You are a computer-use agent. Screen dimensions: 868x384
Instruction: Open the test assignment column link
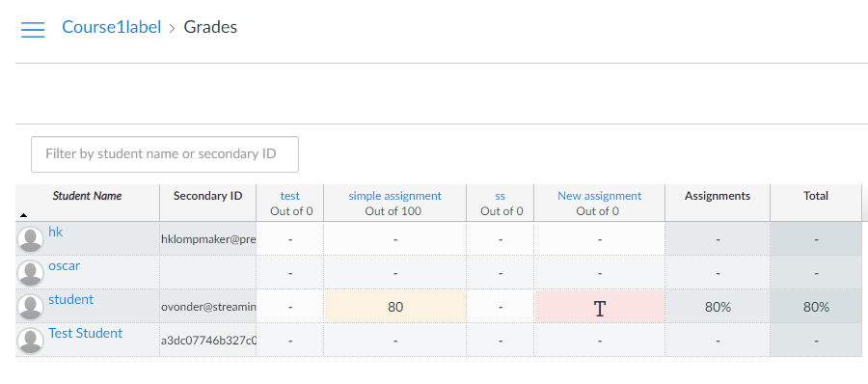click(x=290, y=196)
